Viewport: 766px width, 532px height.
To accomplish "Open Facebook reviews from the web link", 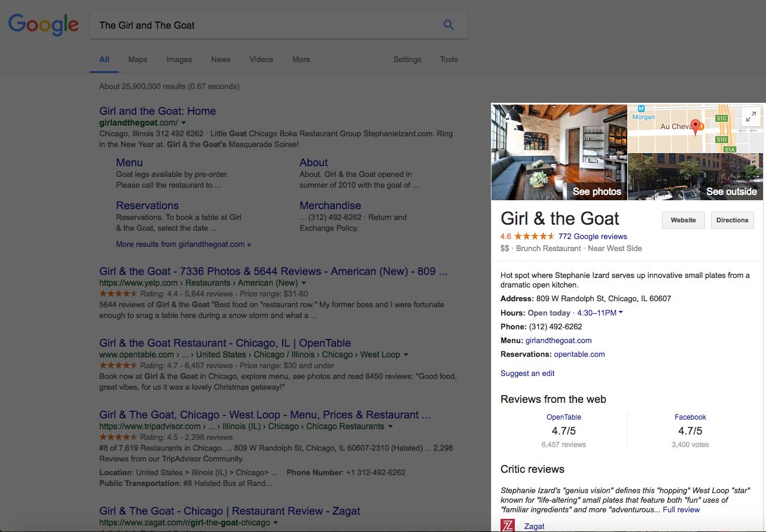I will (x=690, y=417).
